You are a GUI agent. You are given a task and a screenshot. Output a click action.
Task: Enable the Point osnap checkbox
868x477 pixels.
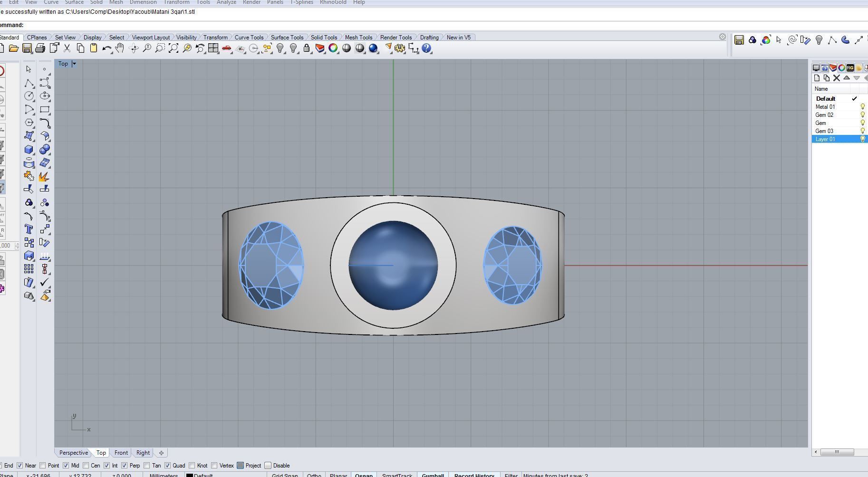click(x=43, y=466)
